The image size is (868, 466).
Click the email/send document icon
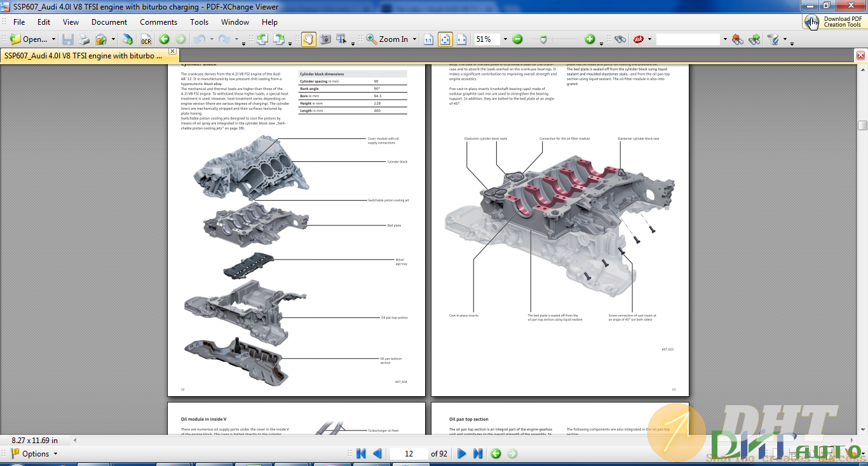[x=100, y=39]
